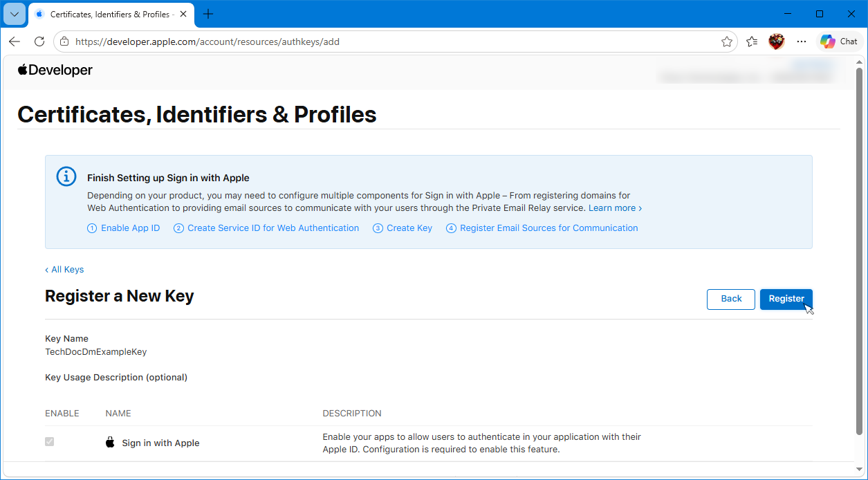The height and width of the screenshot is (480, 868).
Task: Open Learn more link
Action: click(x=615, y=207)
